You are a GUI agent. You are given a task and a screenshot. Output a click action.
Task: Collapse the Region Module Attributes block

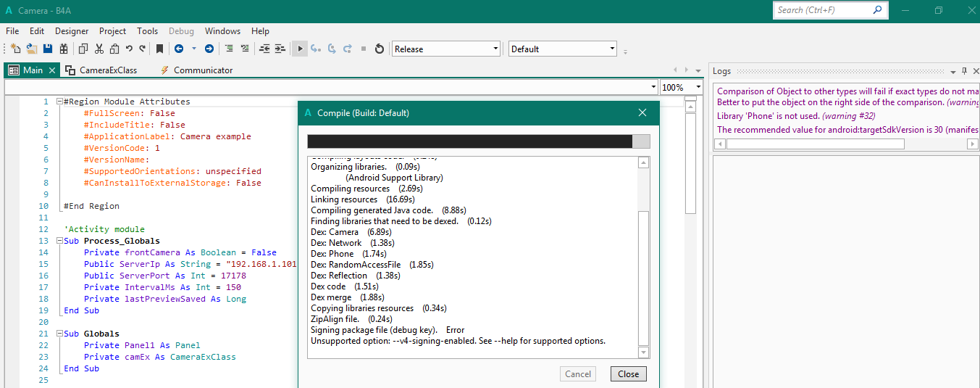[x=59, y=102]
